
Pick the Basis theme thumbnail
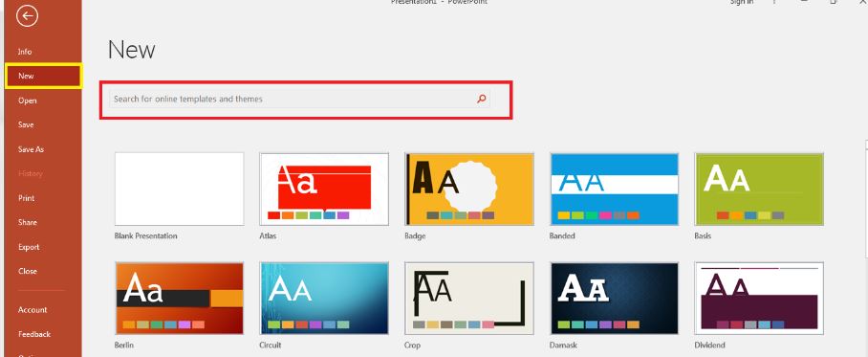(x=759, y=190)
